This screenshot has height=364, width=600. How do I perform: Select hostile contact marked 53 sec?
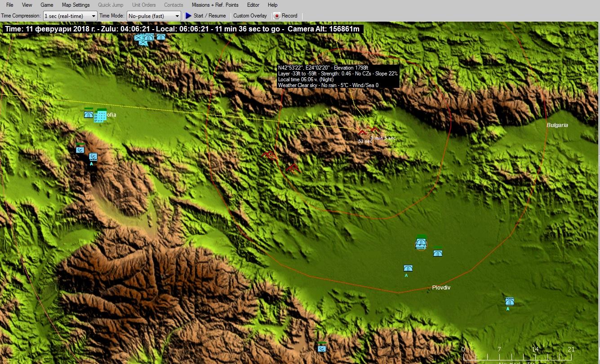click(x=362, y=132)
